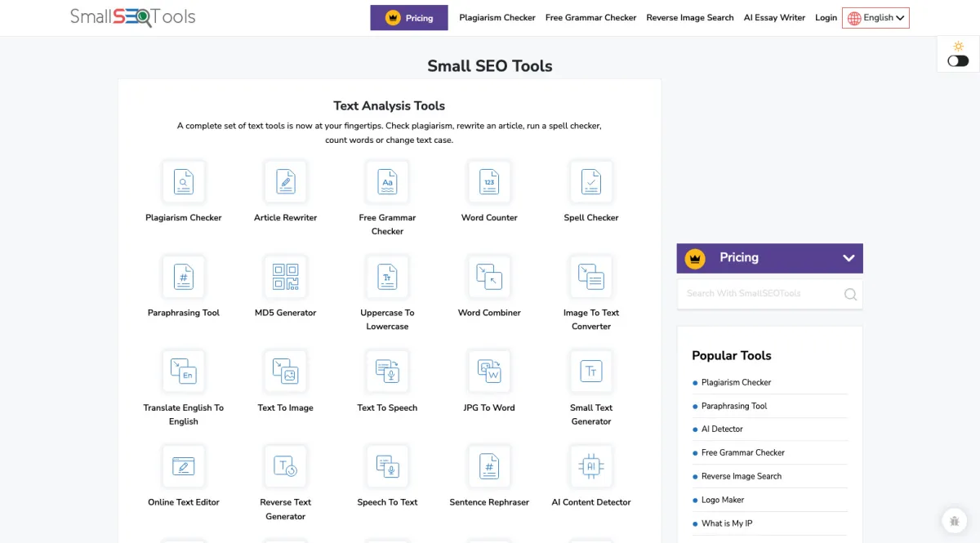Click the sun icon above the theme switch

tap(958, 47)
